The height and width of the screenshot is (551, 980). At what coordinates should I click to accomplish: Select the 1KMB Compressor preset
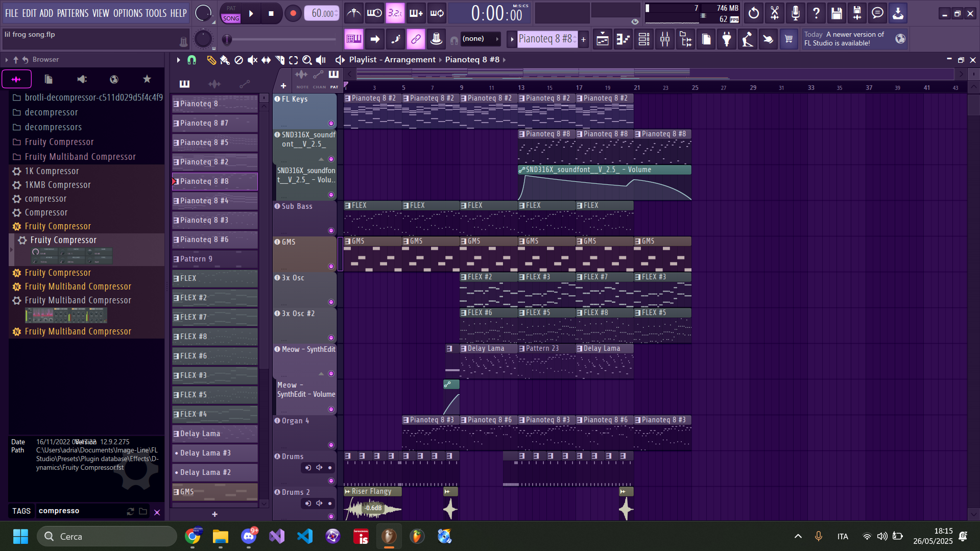click(58, 185)
